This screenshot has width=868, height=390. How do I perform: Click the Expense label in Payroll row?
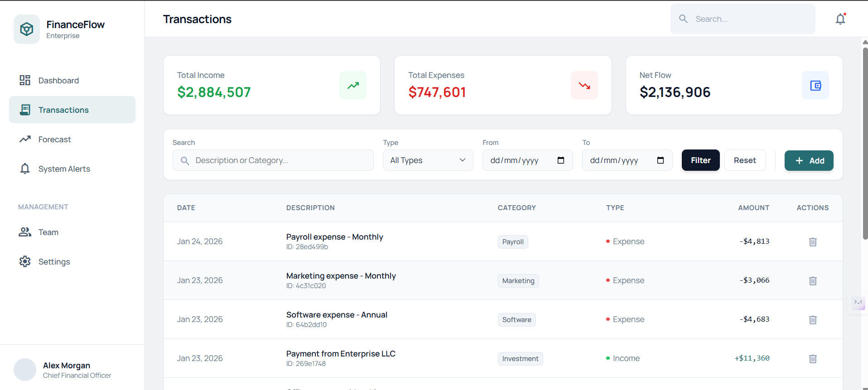[628, 241]
